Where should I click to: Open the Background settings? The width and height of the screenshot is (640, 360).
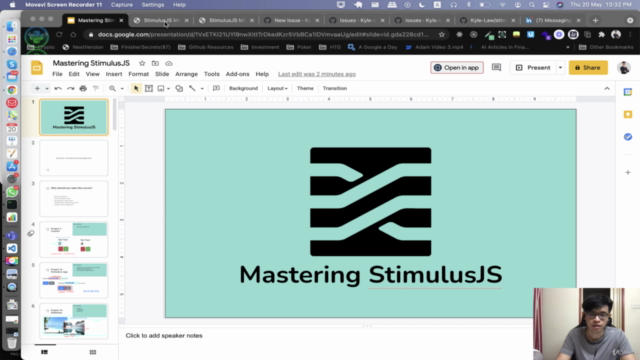[x=243, y=88]
